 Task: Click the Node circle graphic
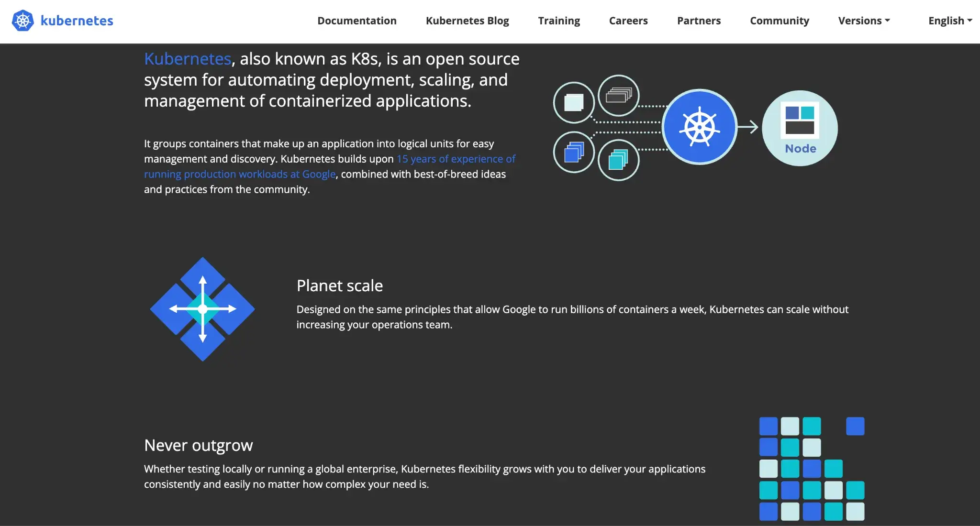pyautogui.click(x=800, y=128)
